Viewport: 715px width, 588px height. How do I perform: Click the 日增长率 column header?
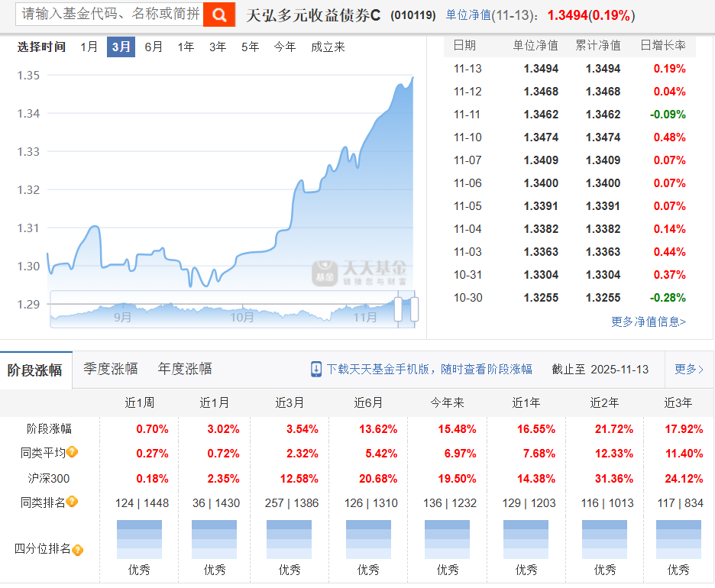663,45
